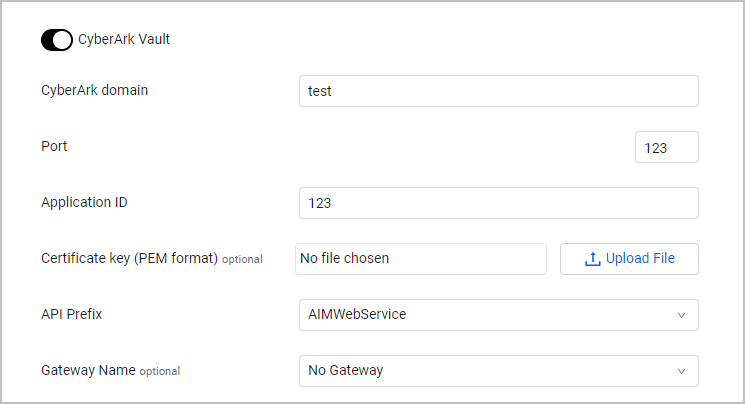Click the API Prefix label
The width and height of the screenshot is (745, 404).
point(71,314)
